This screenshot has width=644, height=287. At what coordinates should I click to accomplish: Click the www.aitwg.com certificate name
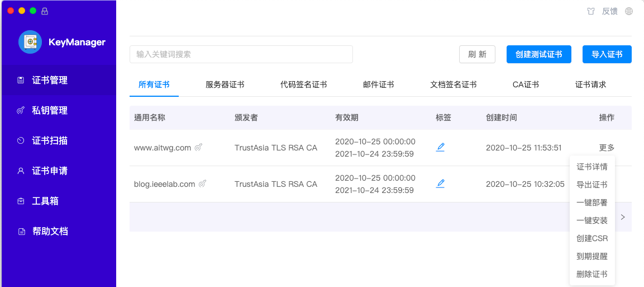[x=162, y=148]
